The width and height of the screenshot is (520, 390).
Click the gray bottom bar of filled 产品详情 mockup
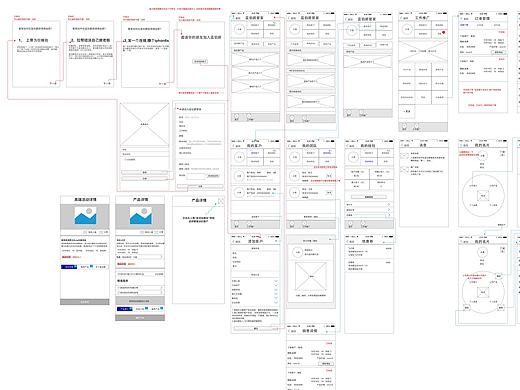[140, 318]
